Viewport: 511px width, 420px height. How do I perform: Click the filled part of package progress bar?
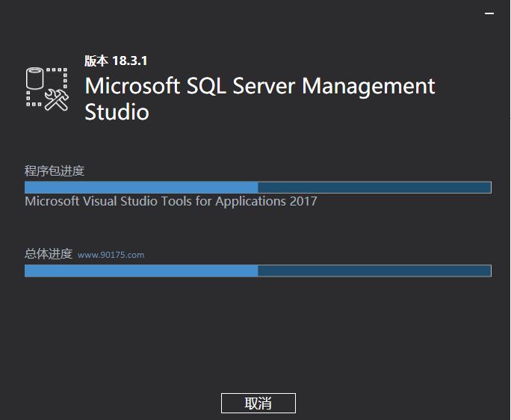click(x=141, y=188)
